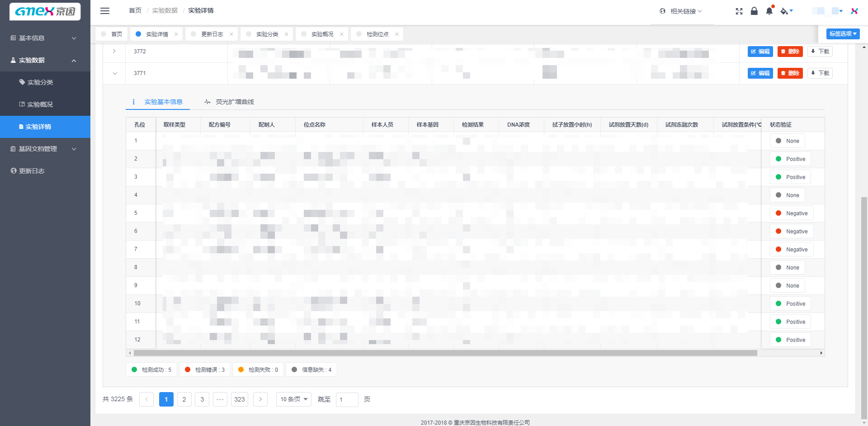Edit row 3772 with 编辑 button
The width and height of the screenshot is (868, 426).
(760, 52)
